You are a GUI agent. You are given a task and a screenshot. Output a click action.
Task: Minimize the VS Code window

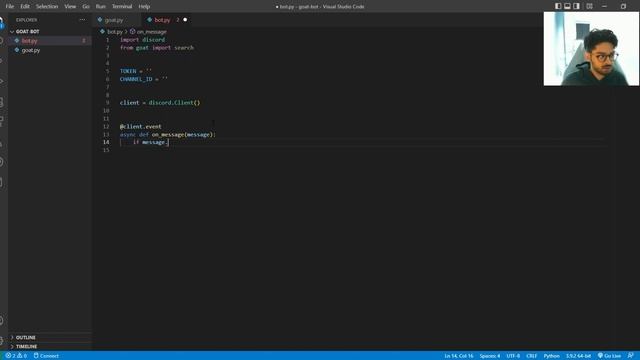(x=604, y=6)
